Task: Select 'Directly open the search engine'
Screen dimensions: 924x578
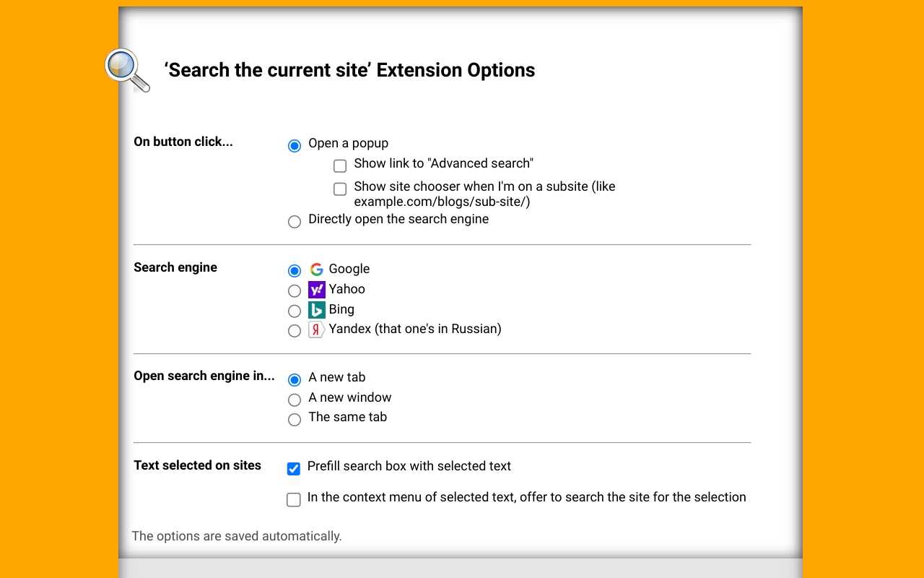Action: 294,221
